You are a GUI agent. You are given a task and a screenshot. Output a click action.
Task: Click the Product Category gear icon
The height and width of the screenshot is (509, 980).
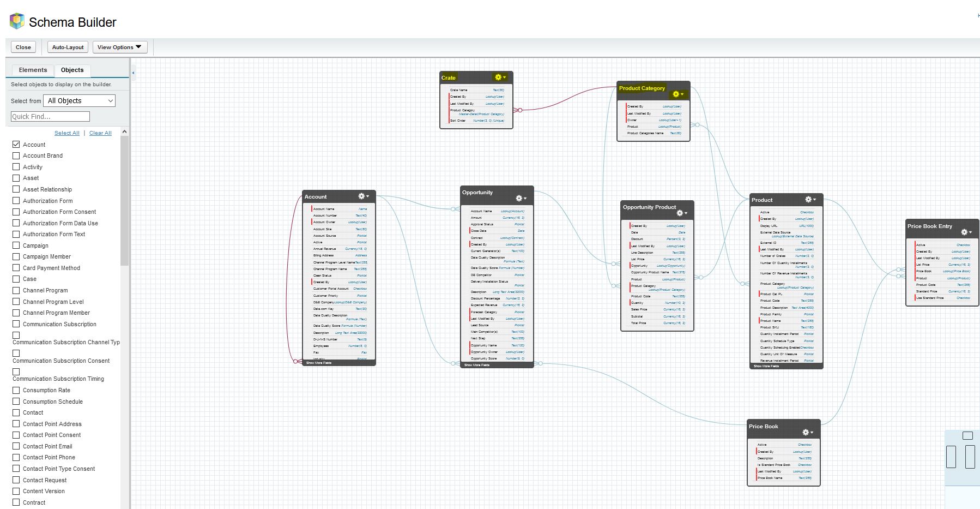677,94
